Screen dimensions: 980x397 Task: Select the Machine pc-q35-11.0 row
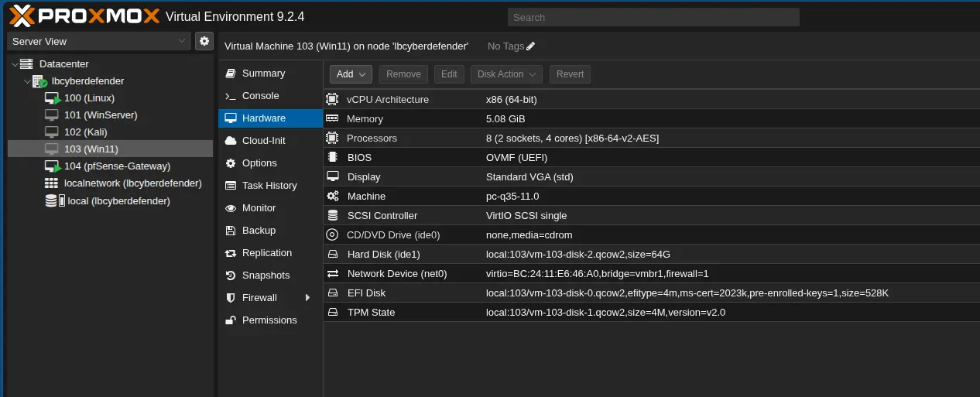pyautogui.click(x=652, y=196)
